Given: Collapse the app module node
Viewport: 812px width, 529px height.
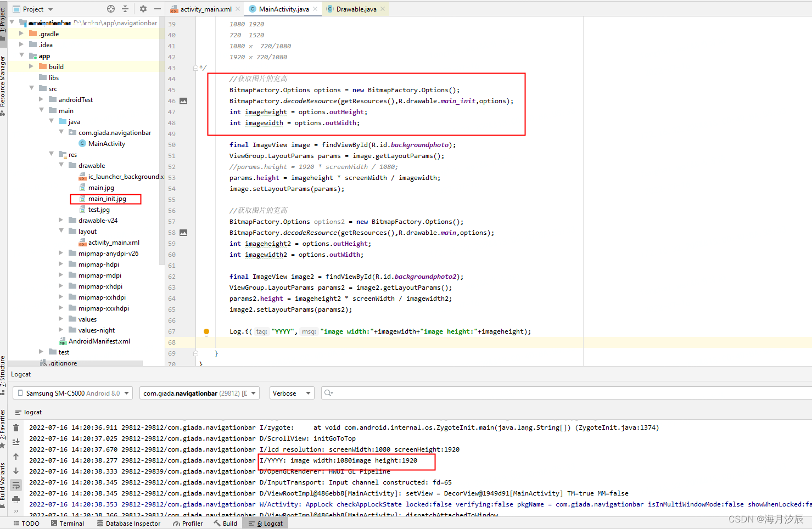Looking at the screenshot, I should [x=21, y=56].
